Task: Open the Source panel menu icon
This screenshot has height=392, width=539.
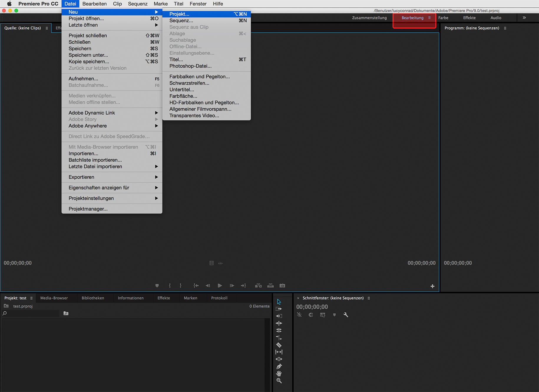Action: (47, 28)
